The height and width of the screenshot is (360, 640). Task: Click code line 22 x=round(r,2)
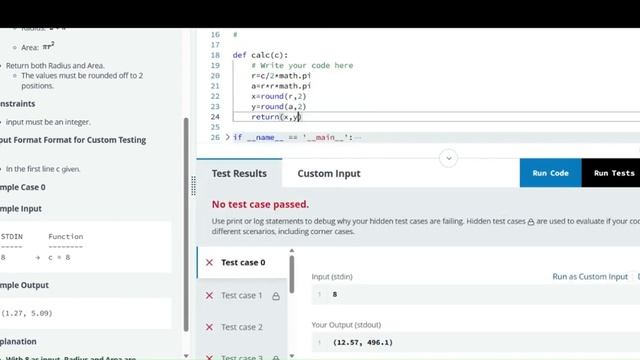(279, 96)
